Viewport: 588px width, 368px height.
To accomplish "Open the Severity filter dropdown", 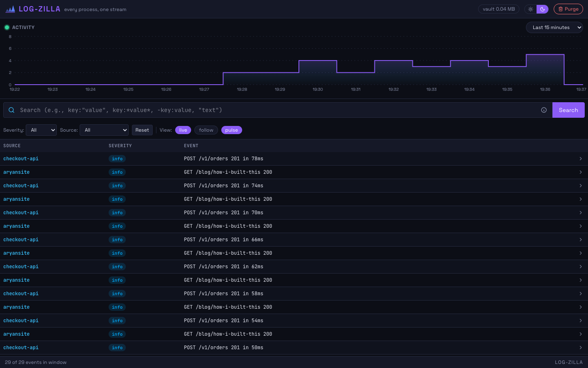I will pyautogui.click(x=41, y=130).
